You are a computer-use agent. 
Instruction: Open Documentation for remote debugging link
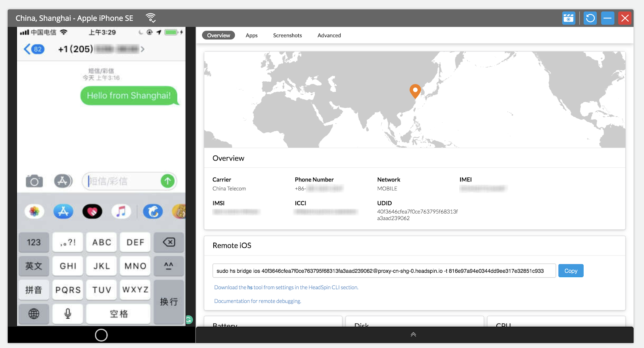(258, 301)
